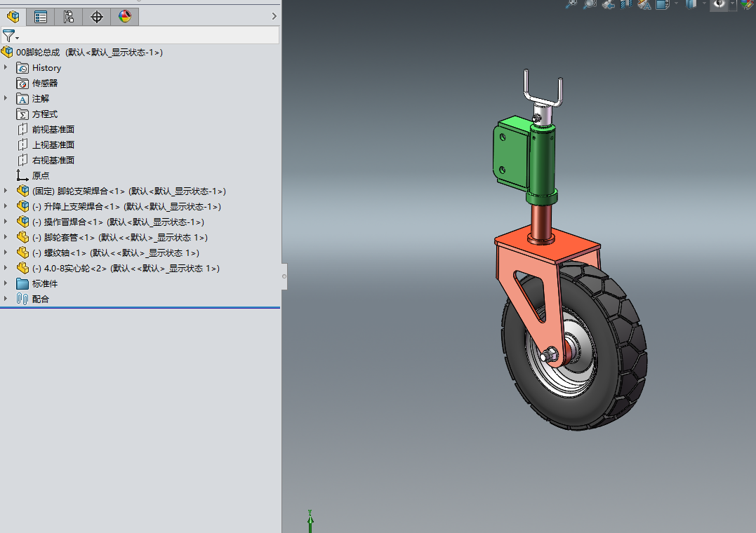Click the tree filter funnel icon
The width and height of the screenshot is (756, 533).
click(x=8, y=36)
